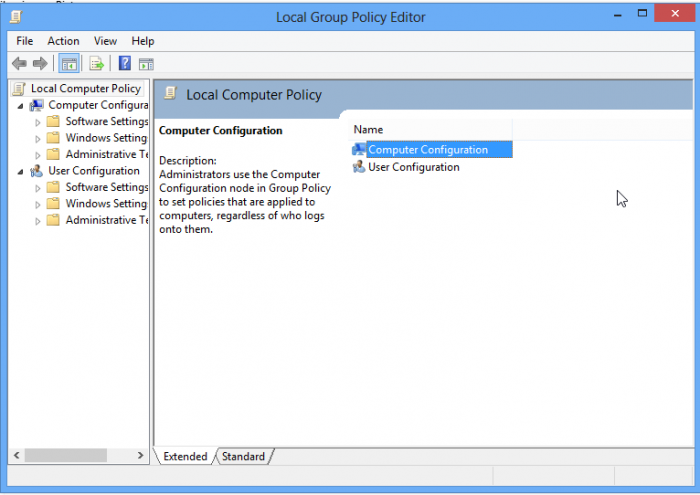Screen dimensions: 700x495
Task: Expand Software Settings under Computer Configuration
Action: (38, 122)
